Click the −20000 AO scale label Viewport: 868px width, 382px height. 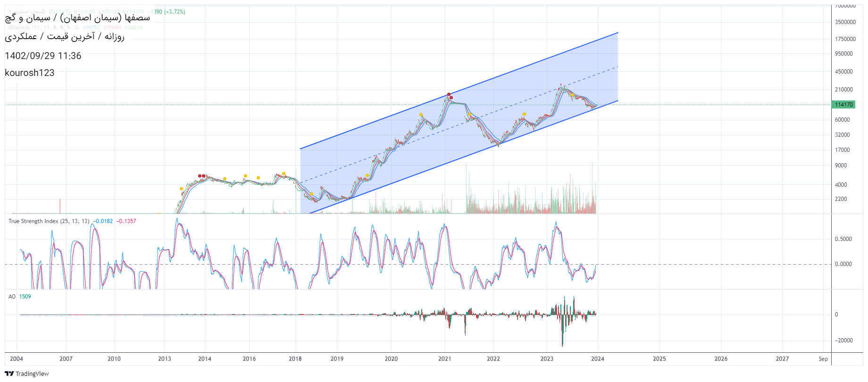click(844, 340)
